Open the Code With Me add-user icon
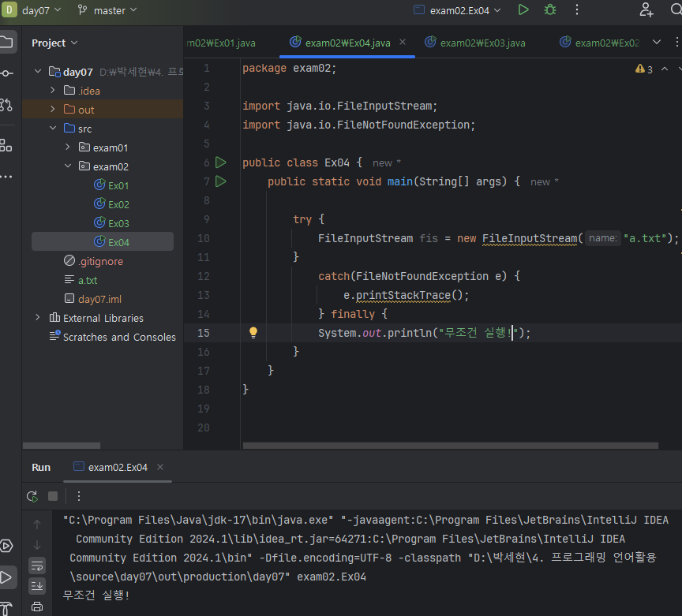Screen dimensions: 682x616 [x=646, y=10]
